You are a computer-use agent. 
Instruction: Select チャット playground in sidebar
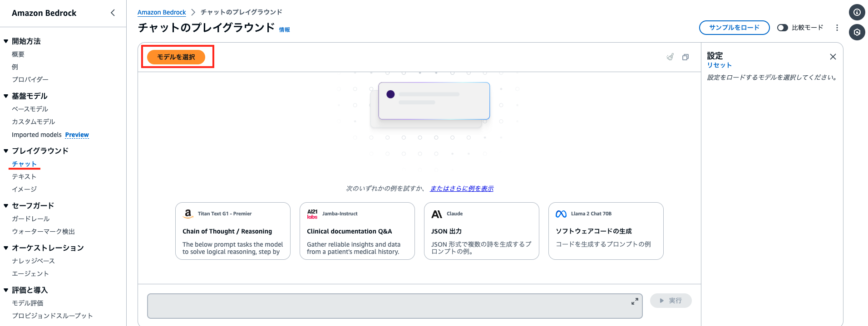pyautogui.click(x=24, y=164)
